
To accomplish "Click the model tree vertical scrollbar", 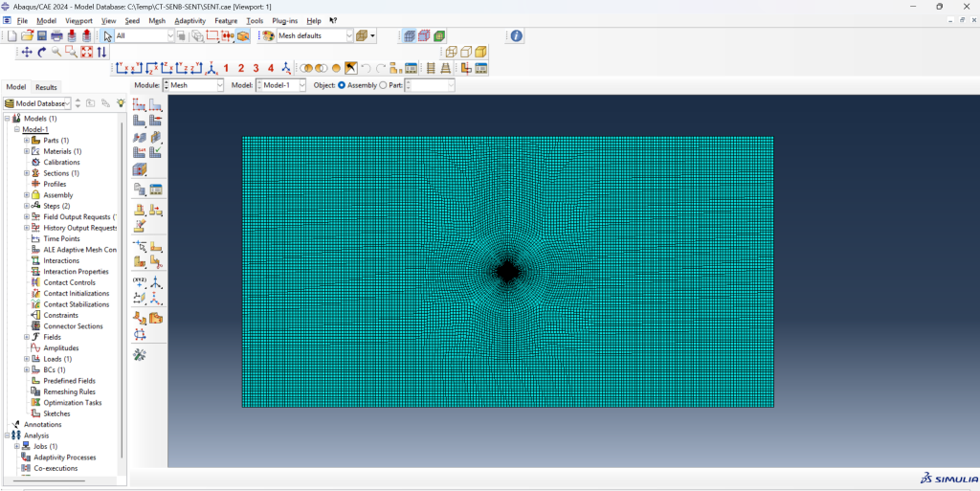I will (122, 287).
